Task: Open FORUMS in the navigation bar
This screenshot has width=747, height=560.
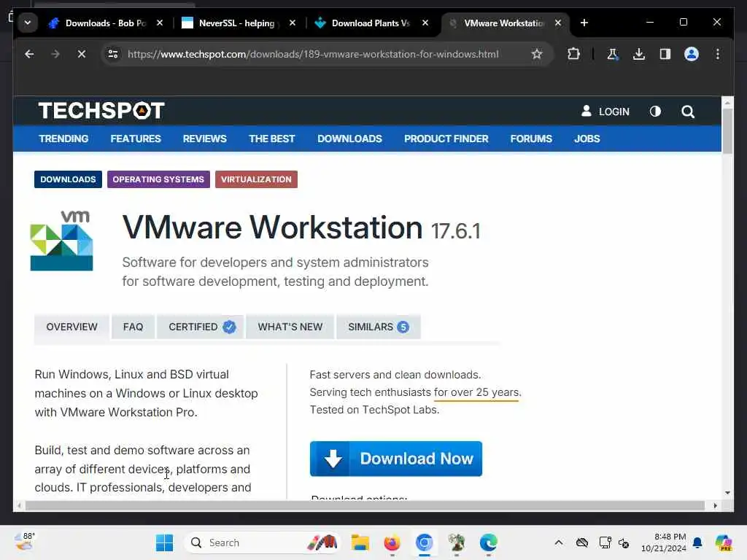Action: [x=531, y=139]
